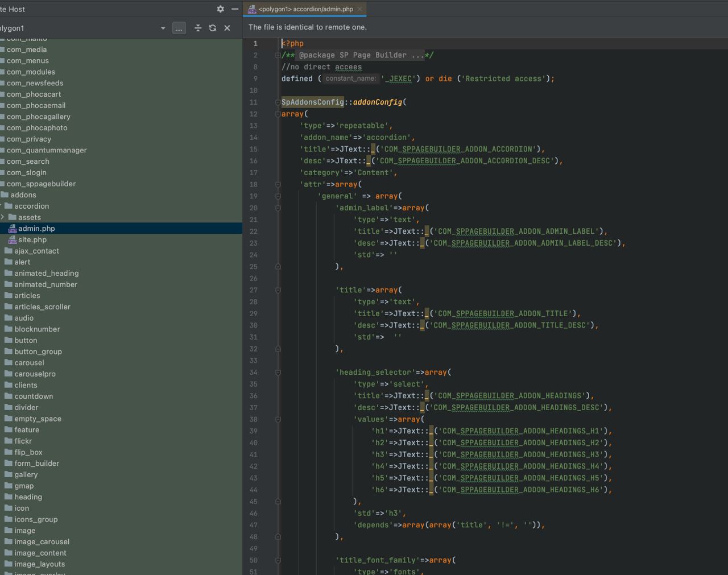Collapse the 'heading_selector' array fold on line 34
The image size is (728, 575).
tap(278, 373)
